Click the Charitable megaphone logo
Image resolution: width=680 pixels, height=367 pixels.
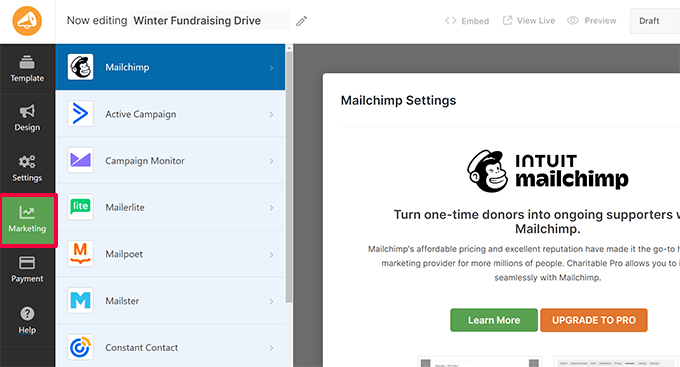point(27,21)
